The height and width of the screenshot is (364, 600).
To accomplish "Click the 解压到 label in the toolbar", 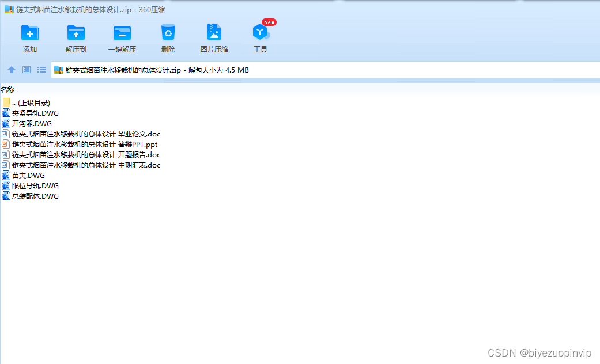I will 76,50.
